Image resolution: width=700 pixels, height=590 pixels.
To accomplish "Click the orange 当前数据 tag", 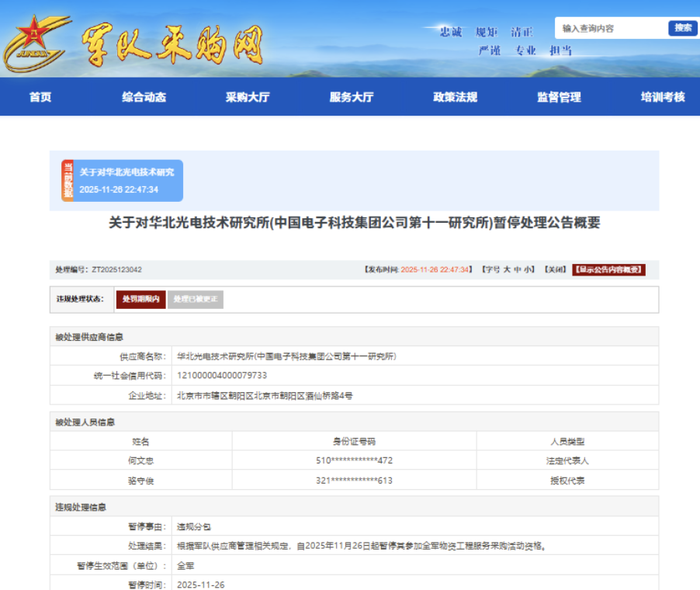I will coord(68,181).
